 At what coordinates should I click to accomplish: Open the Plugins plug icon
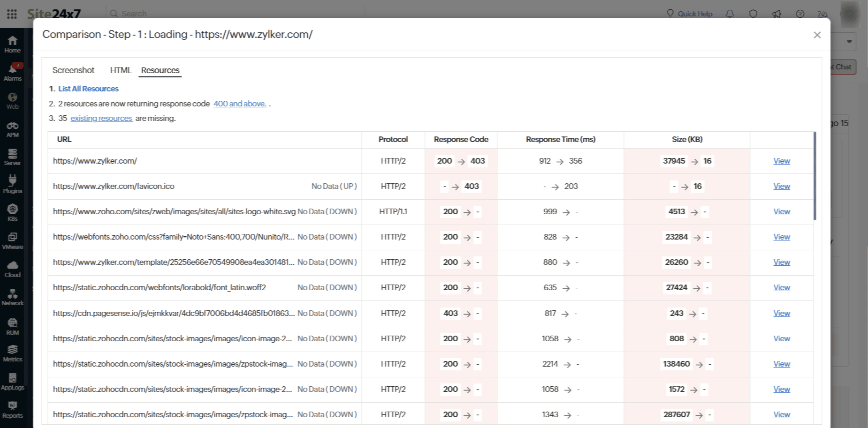13,181
